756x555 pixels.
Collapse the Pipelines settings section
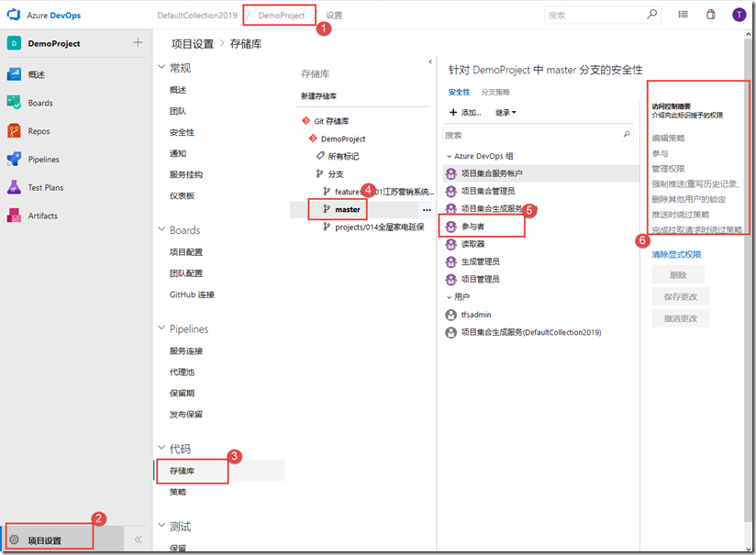coord(161,327)
